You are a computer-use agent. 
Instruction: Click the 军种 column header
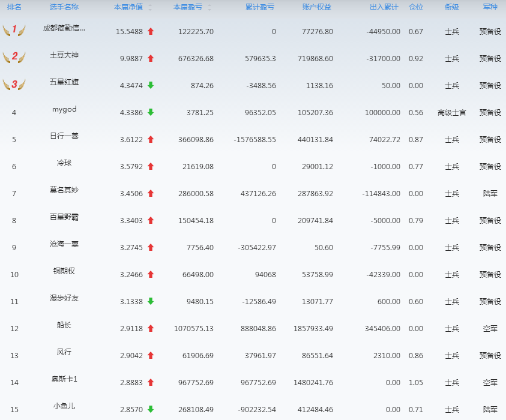[490, 7]
